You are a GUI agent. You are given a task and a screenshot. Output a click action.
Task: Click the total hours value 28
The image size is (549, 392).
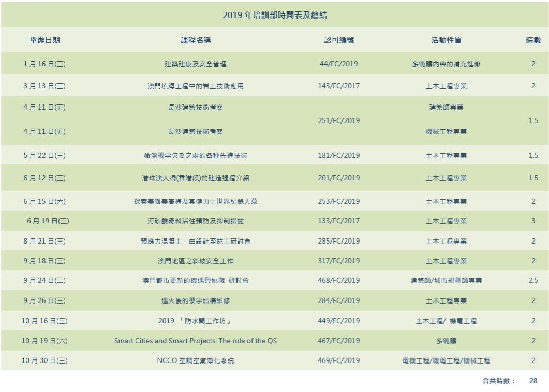coord(533,381)
